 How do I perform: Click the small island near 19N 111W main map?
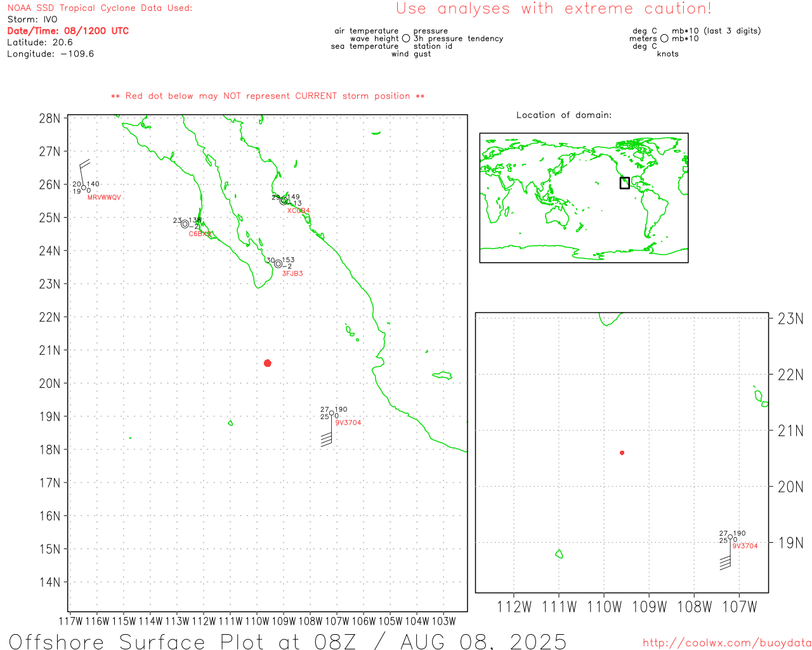230,423
